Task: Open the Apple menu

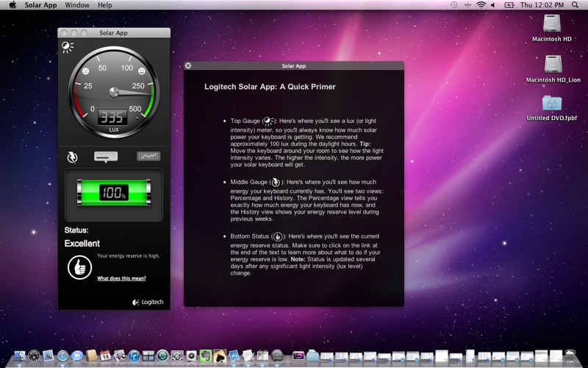Action: point(12,5)
